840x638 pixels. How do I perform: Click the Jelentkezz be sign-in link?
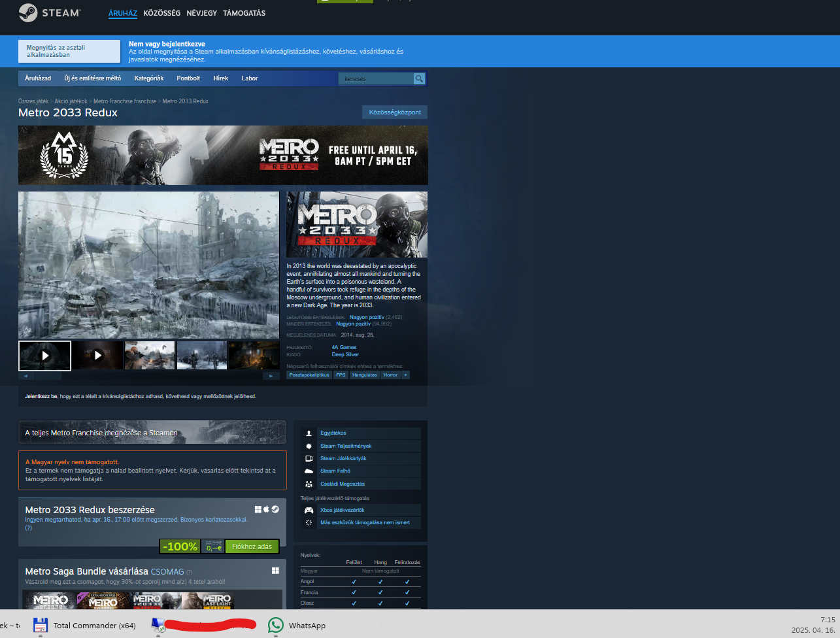[x=41, y=396]
